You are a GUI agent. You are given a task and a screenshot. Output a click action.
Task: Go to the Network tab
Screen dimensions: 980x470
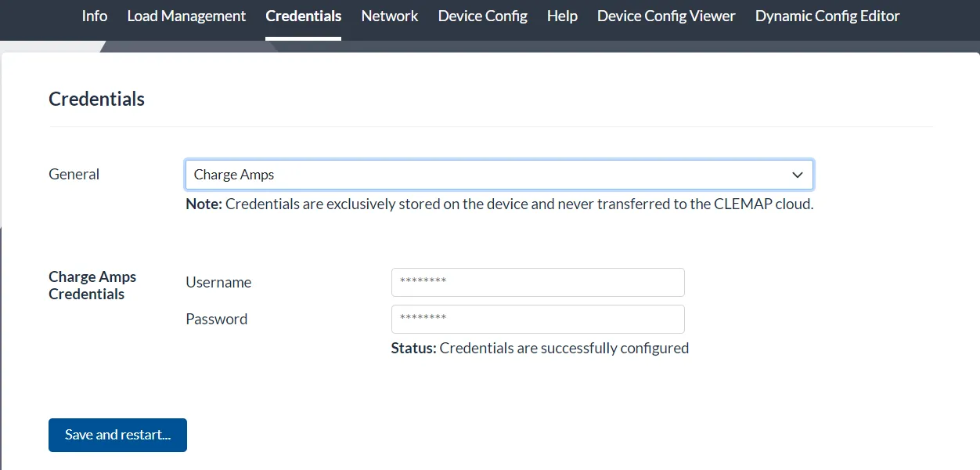point(390,16)
